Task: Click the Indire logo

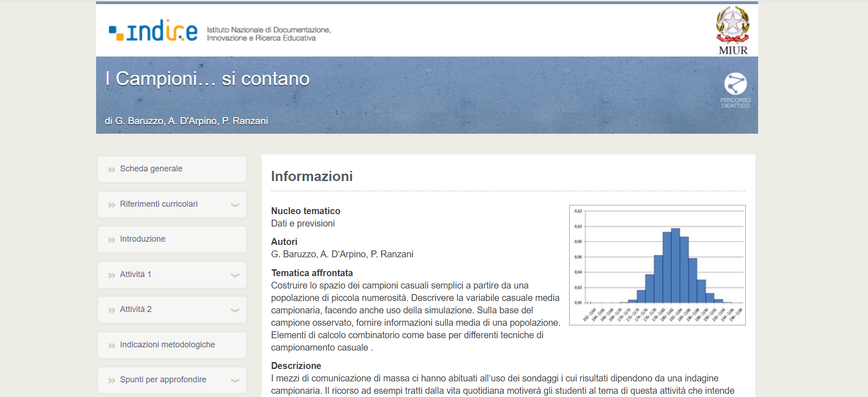Action: pyautogui.click(x=153, y=31)
